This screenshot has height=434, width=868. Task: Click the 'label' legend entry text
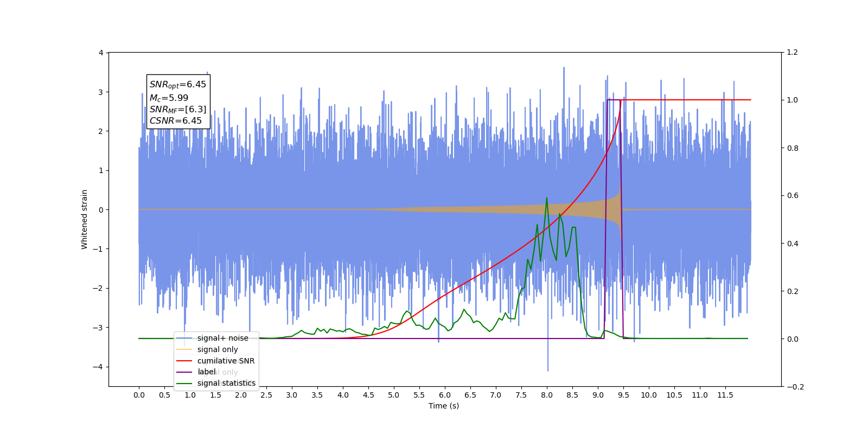207,372
